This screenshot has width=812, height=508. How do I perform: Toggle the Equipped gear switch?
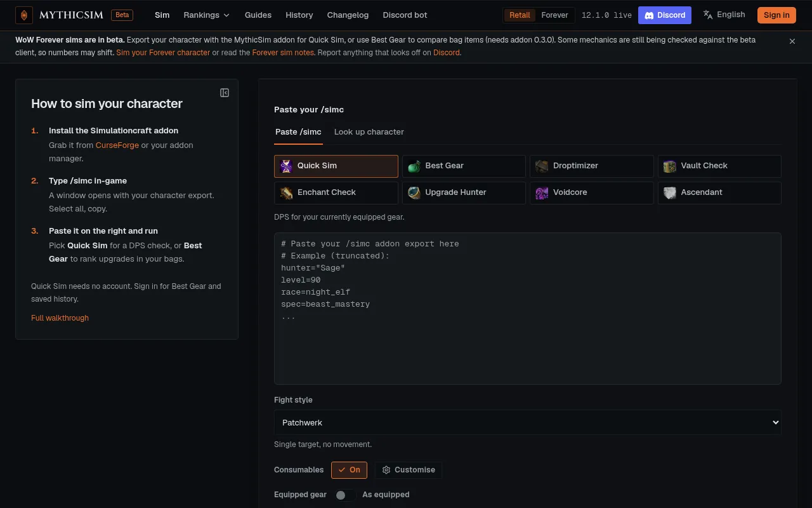click(x=345, y=495)
